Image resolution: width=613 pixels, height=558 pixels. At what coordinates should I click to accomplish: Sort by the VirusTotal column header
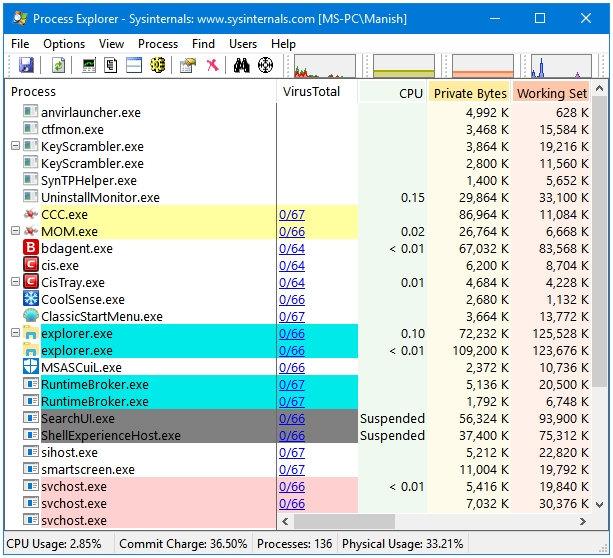tap(317, 92)
